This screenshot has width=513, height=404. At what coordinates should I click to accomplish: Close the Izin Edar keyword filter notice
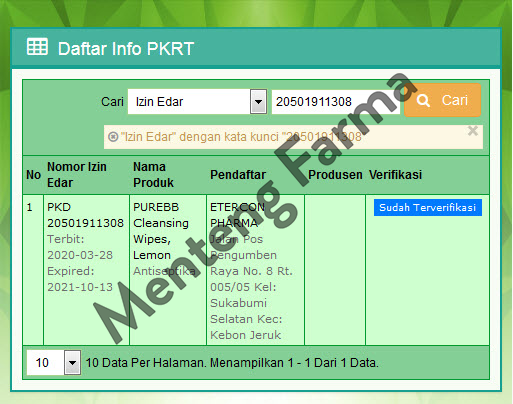473,131
